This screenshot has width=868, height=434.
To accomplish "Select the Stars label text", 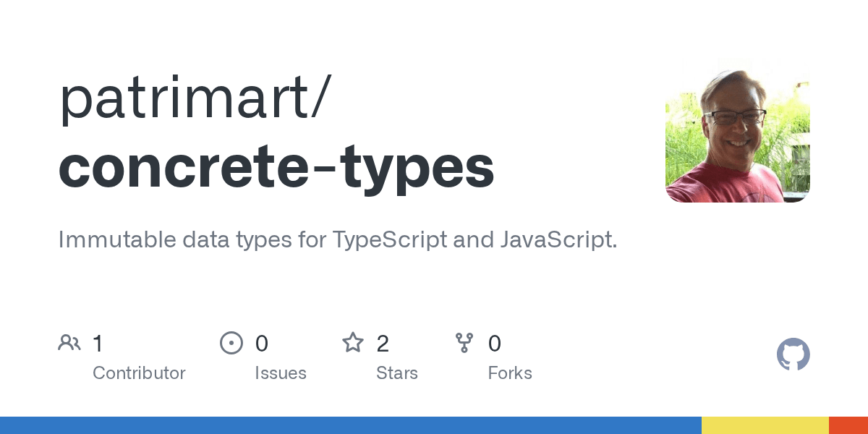I will click(x=397, y=373).
